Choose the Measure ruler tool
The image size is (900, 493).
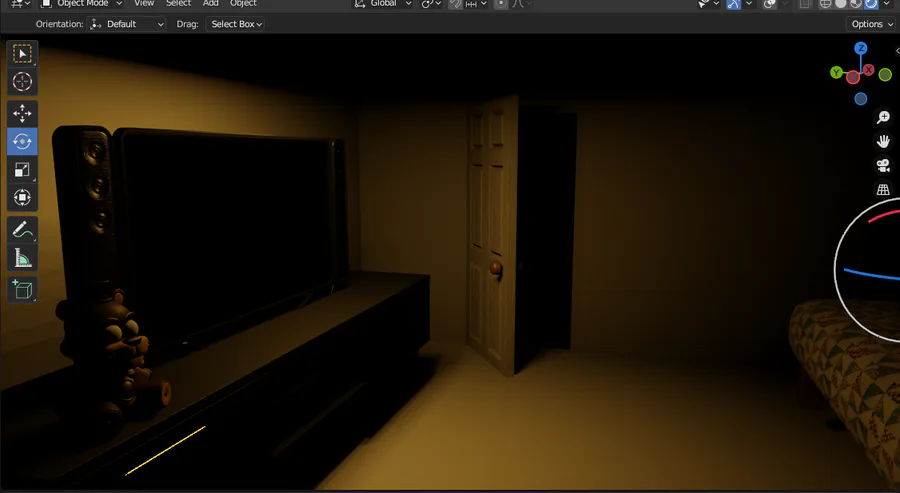pyautogui.click(x=22, y=258)
